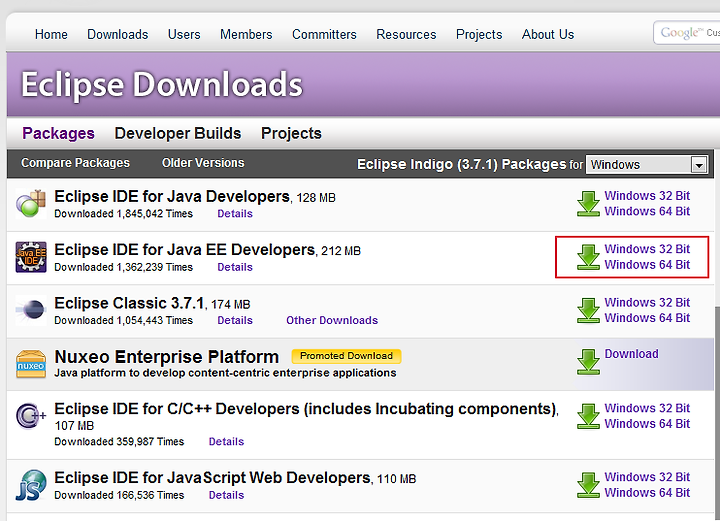
Task: Click the C/C++ Developers package icon
Action: click(x=31, y=415)
